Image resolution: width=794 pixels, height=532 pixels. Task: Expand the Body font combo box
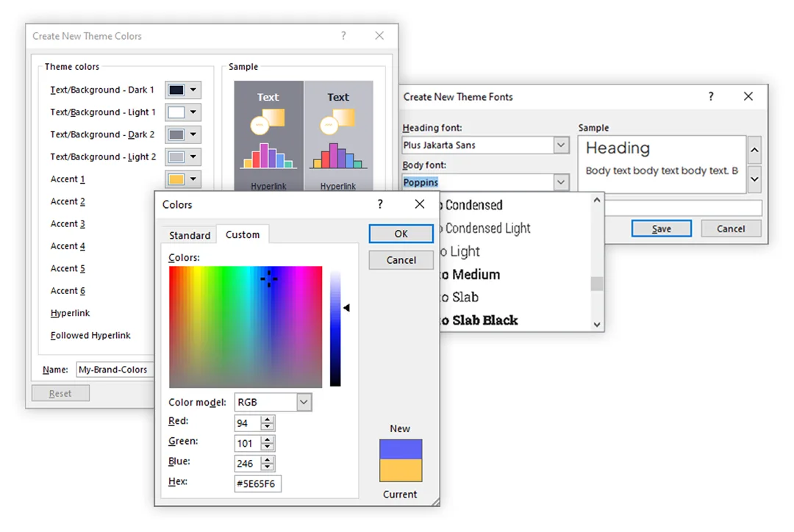(560, 182)
